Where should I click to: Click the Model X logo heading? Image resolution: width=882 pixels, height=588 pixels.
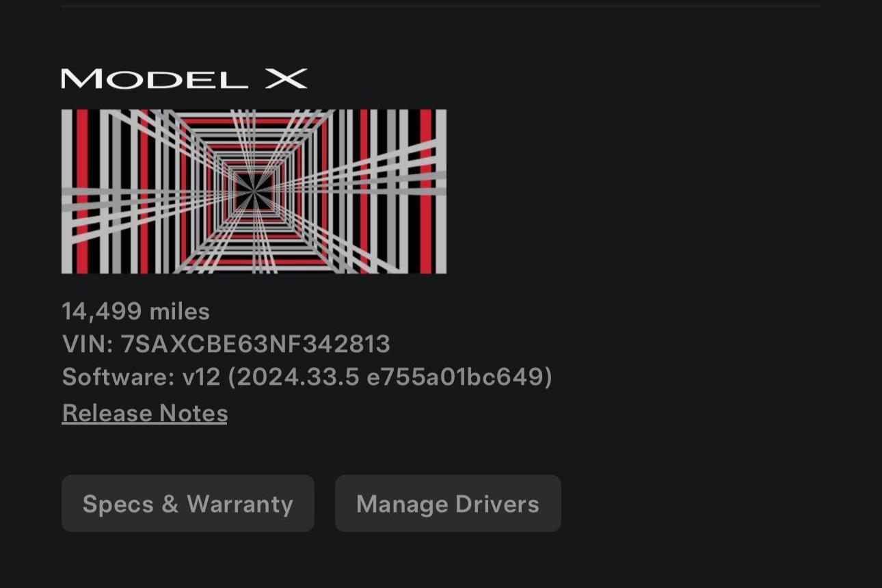(x=185, y=79)
